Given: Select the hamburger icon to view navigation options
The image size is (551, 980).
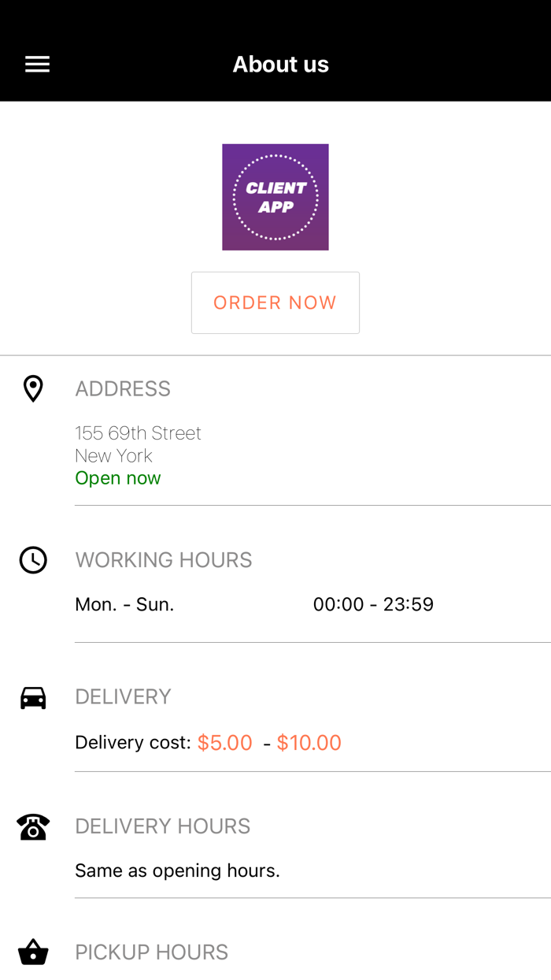Looking at the screenshot, I should 36,63.
